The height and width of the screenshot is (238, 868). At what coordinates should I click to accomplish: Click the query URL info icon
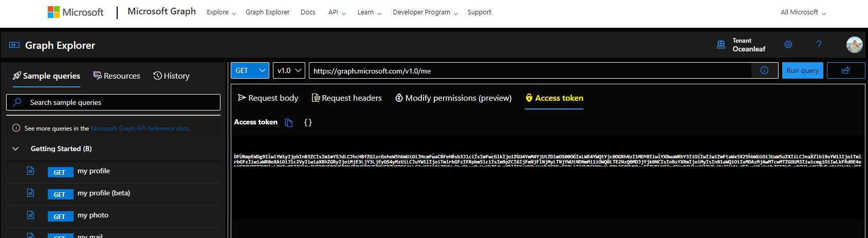(x=764, y=70)
